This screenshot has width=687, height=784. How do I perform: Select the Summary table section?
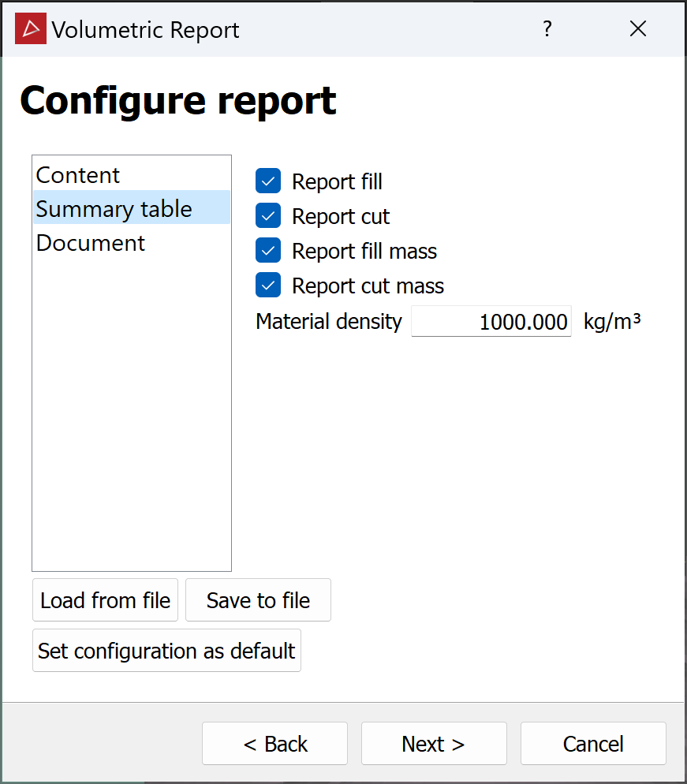114,209
